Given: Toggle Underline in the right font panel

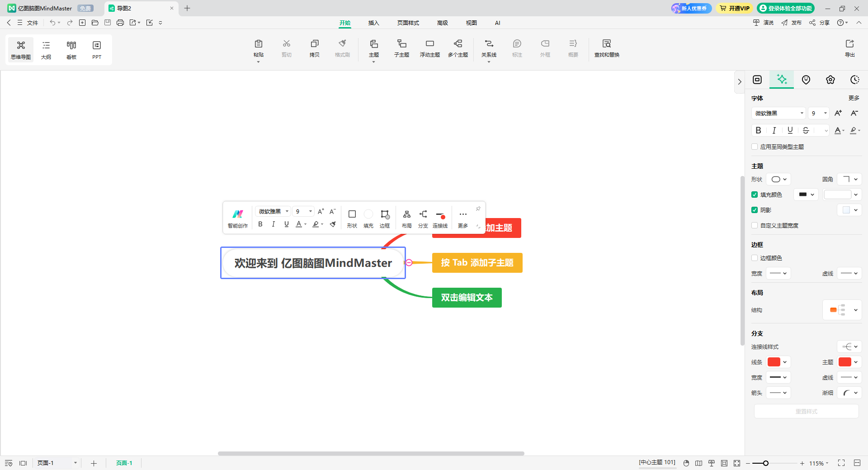Looking at the screenshot, I should click(790, 130).
